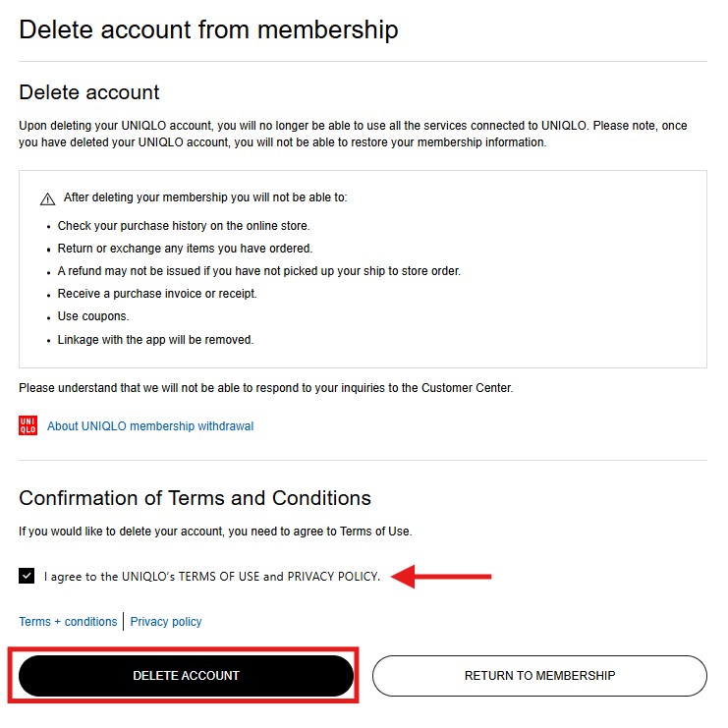
Task: Click the 'A refund may not be issued' bullet
Action: (x=258, y=271)
